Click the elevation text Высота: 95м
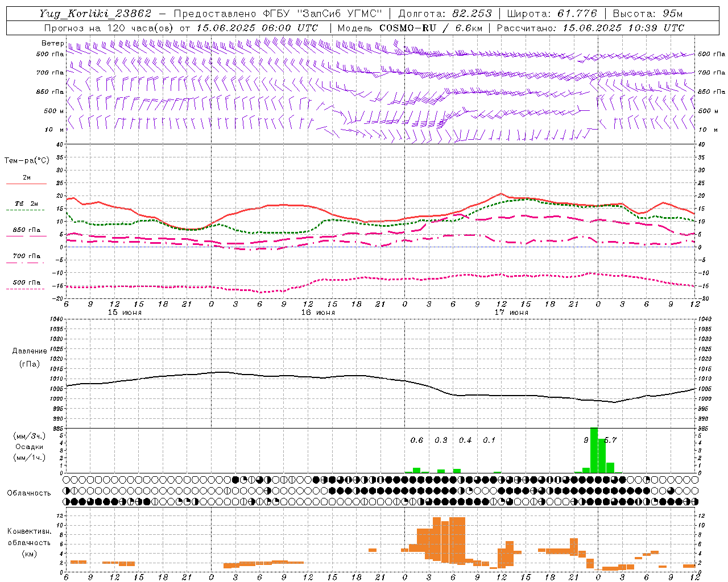728x582 pixels. pos(648,14)
